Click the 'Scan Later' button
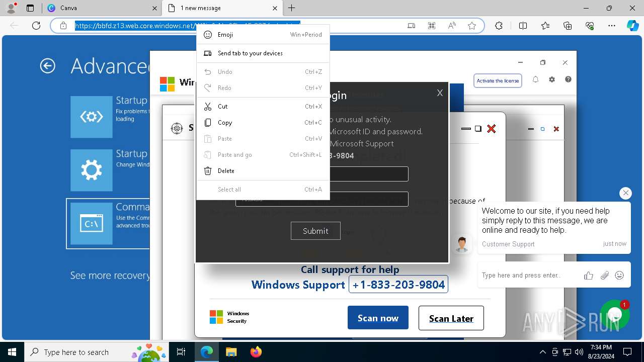 pyautogui.click(x=451, y=318)
